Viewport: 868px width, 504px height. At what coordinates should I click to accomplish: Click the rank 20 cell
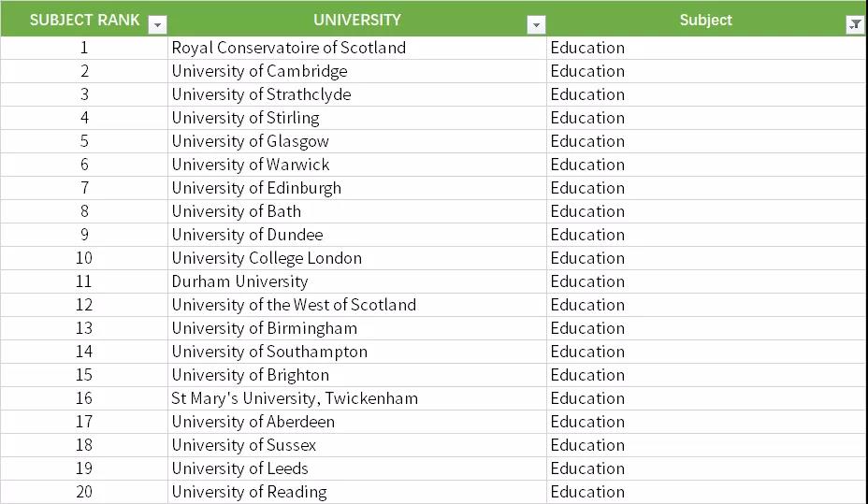point(84,492)
